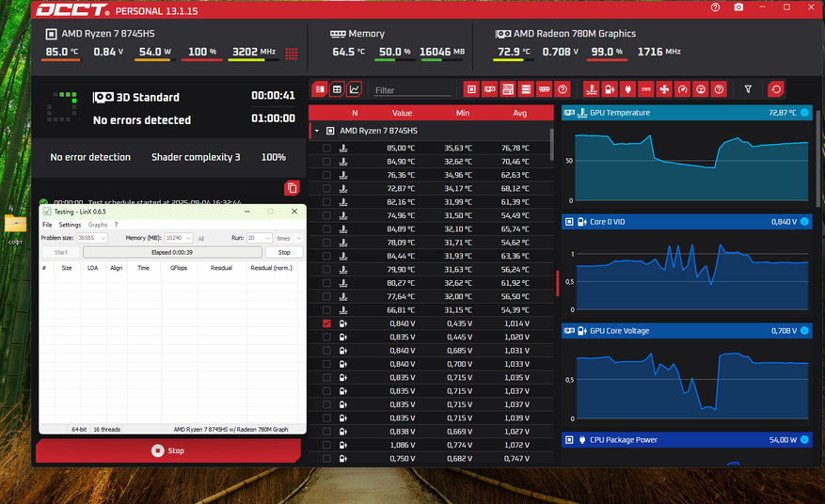Reset sensor min/avg values with refresh icon

click(x=776, y=89)
